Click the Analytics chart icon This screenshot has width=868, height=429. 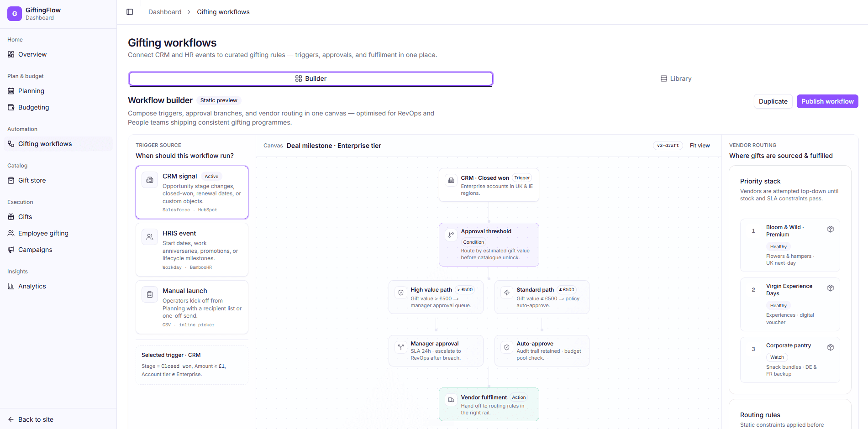(11, 286)
